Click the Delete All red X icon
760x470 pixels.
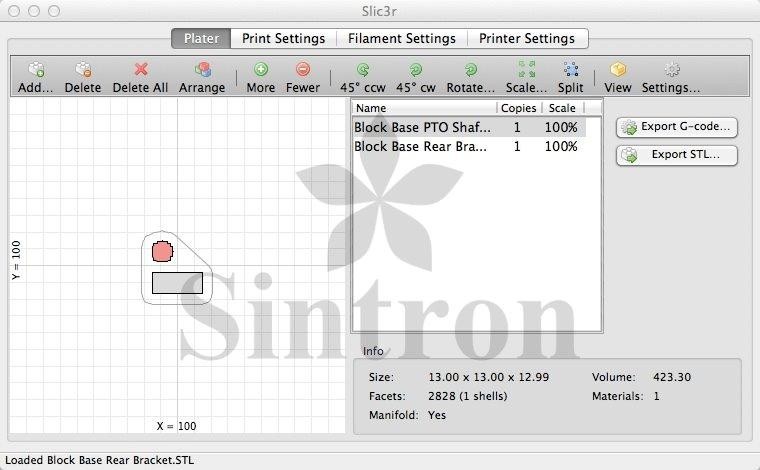(x=140, y=71)
